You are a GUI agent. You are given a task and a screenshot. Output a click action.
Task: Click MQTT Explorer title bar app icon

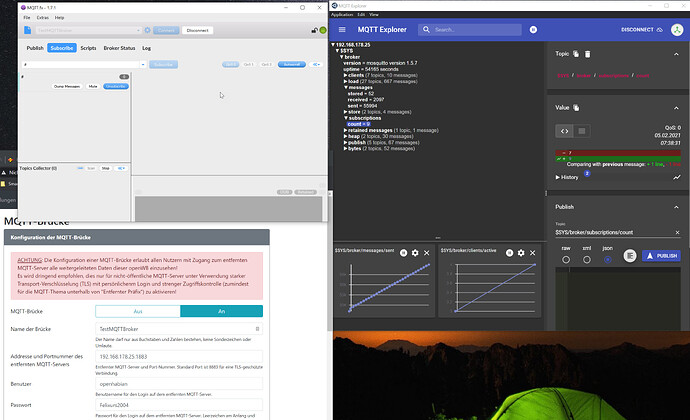[x=334, y=5]
